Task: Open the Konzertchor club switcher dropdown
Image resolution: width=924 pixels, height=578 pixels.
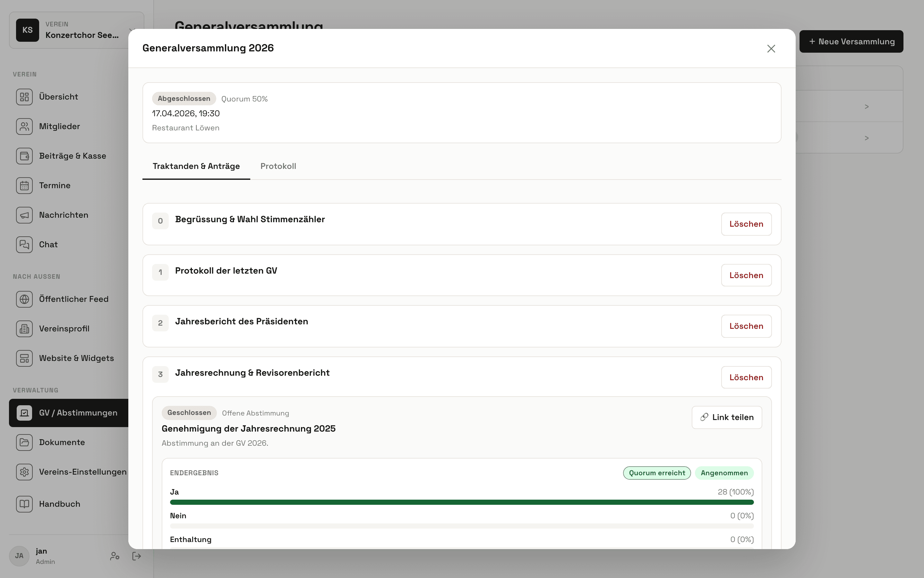Action: coord(76,30)
